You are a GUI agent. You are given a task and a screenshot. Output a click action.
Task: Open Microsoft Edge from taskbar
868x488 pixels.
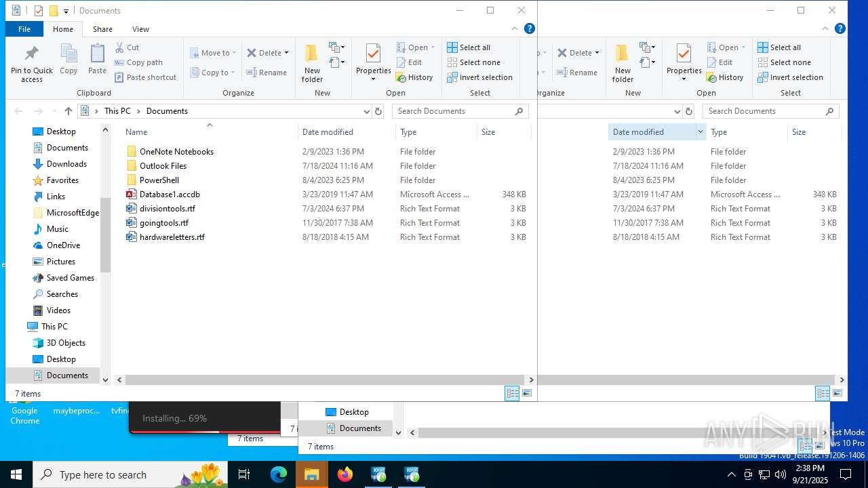click(279, 474)
